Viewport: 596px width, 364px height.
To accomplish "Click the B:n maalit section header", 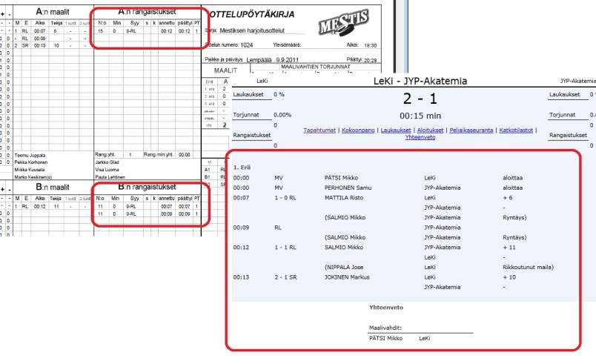I will click(x=53, y=187).
